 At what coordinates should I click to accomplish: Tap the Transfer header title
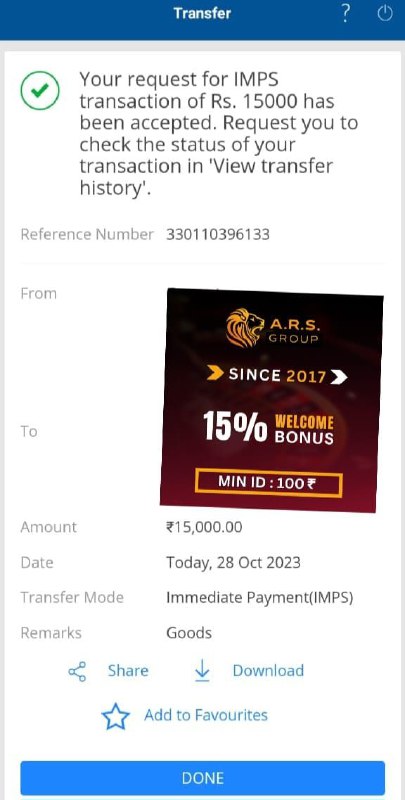tap(202, 13)
